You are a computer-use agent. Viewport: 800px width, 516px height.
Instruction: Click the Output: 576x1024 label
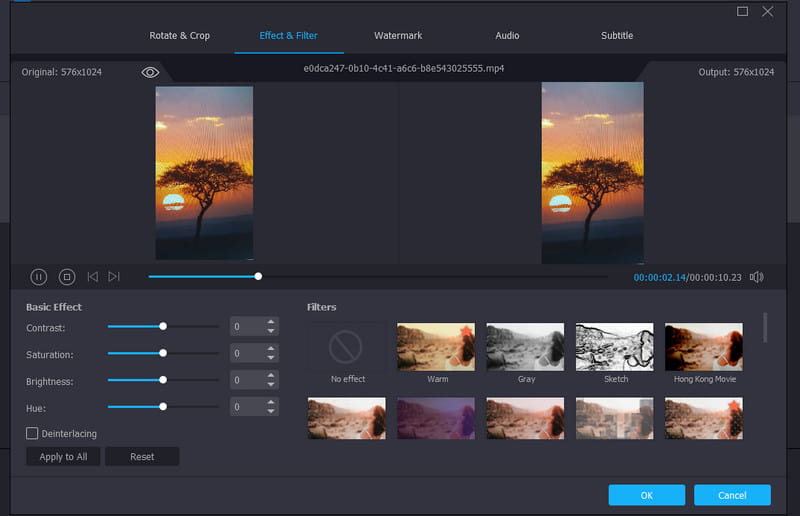point(736,72)
